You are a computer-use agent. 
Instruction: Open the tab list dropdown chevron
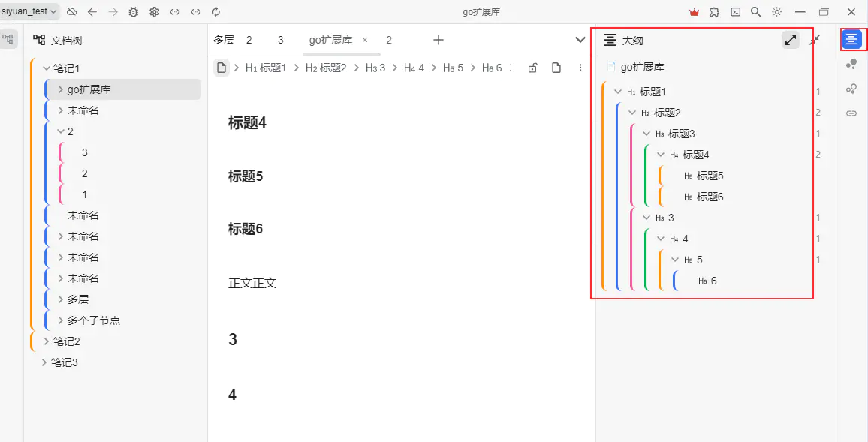click(x=580, y=40)
